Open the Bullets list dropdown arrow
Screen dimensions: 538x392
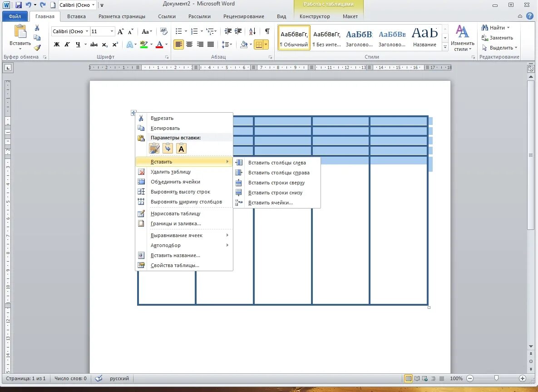click(186, 31)
